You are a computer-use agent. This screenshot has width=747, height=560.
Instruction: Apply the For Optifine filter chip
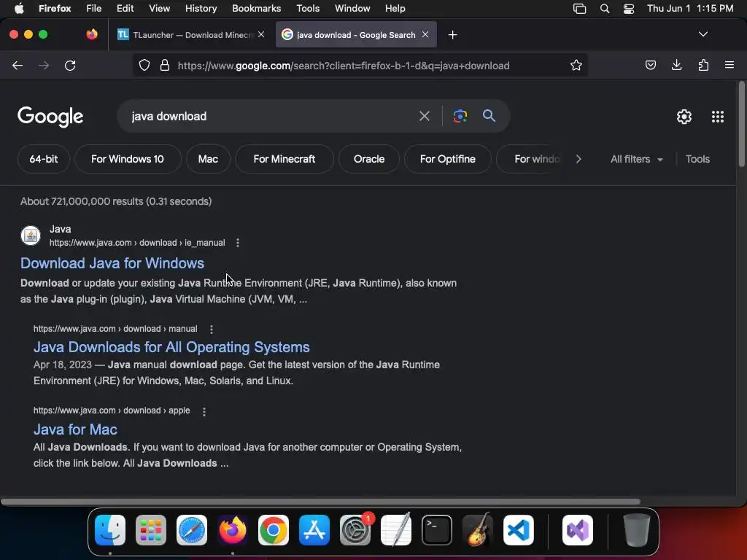tap(448, 159)
